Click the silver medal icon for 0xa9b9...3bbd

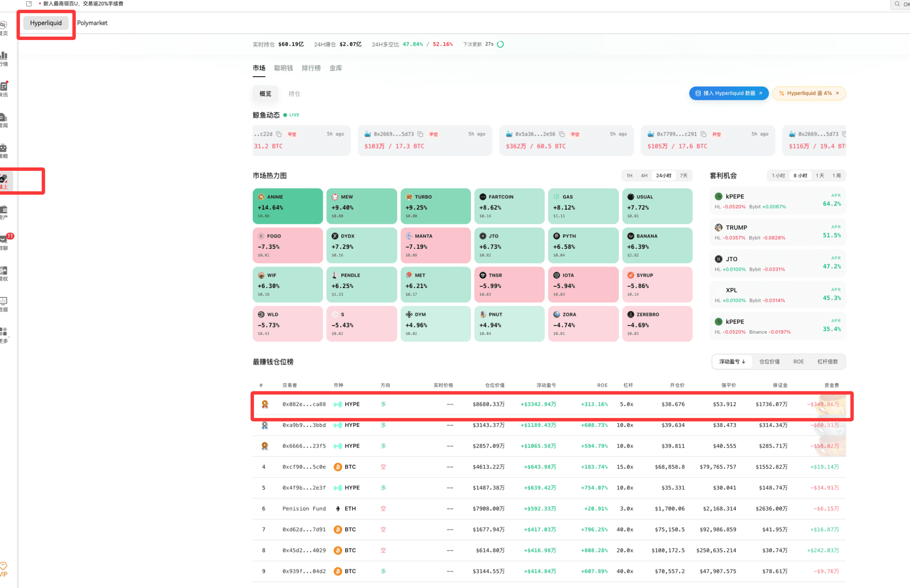[x=265, y=425]
